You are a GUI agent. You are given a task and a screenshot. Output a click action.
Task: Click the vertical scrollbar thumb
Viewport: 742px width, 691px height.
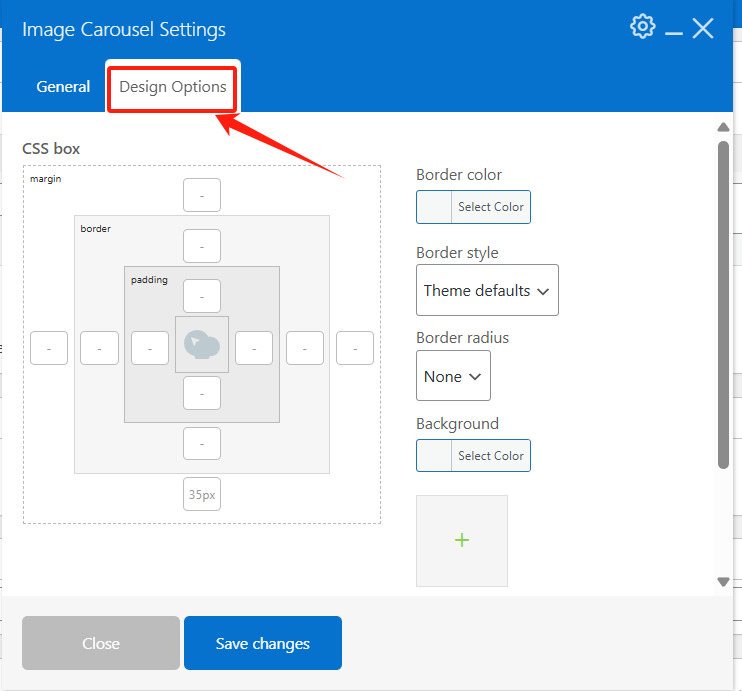(x=723, y=305)
